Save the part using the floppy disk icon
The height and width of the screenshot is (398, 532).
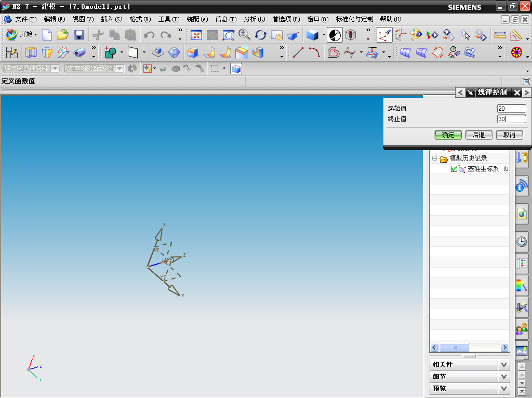pos(79,35)
